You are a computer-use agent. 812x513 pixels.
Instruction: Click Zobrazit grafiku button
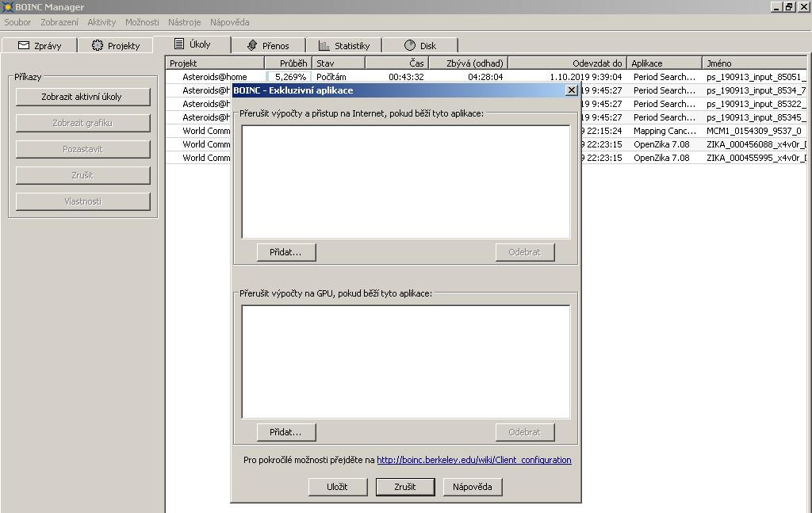point(82,123)
